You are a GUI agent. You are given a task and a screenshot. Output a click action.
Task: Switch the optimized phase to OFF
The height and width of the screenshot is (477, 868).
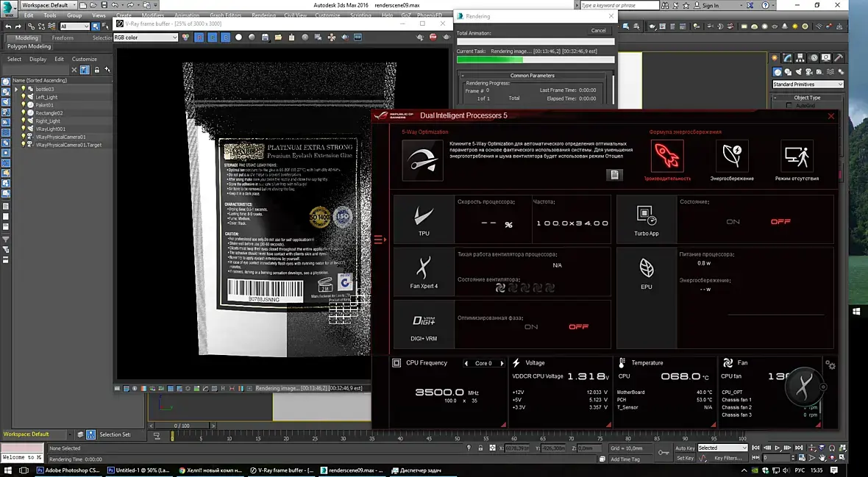[x=578, y=327]
